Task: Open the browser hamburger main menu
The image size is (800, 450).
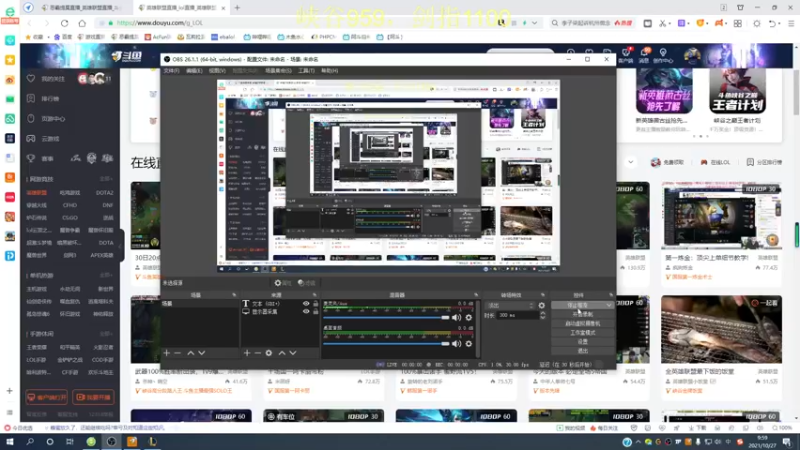Action: click(791, 23)
